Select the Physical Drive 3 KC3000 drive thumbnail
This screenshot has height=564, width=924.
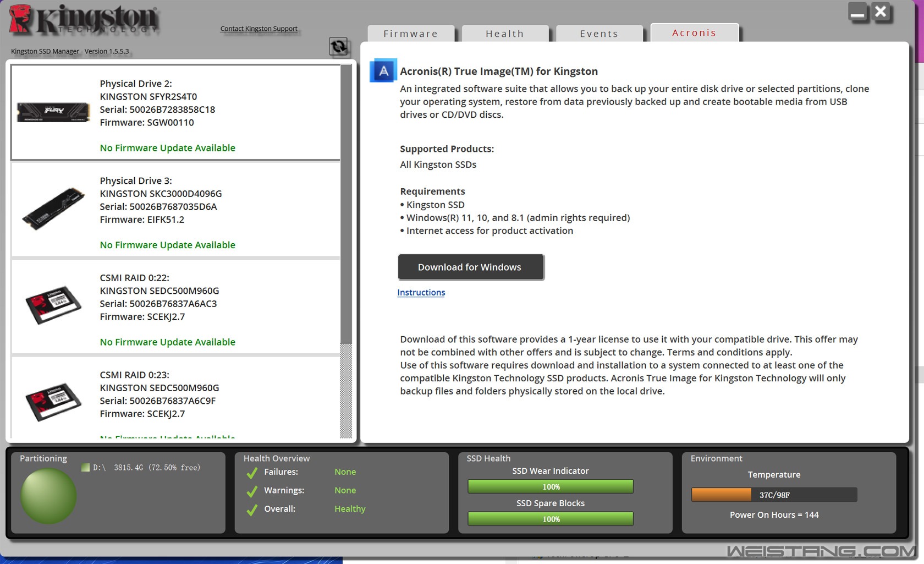[x=53, y=209]
